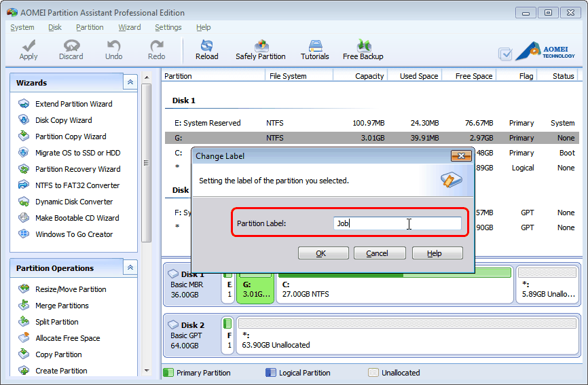Screen dimensions: 588x385
Task: Click the Allocate Free Space icon
Action: pos(24,337)
